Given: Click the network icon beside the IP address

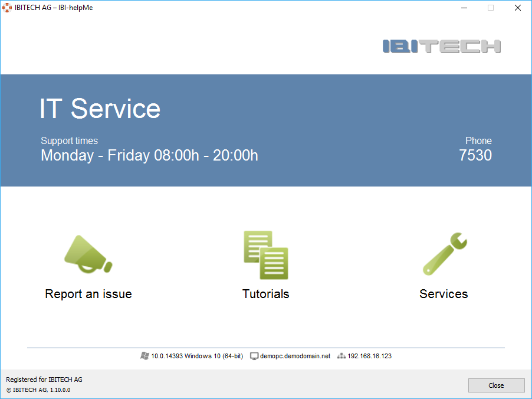Looking at the screenshot, I should [x=341, y=356].
